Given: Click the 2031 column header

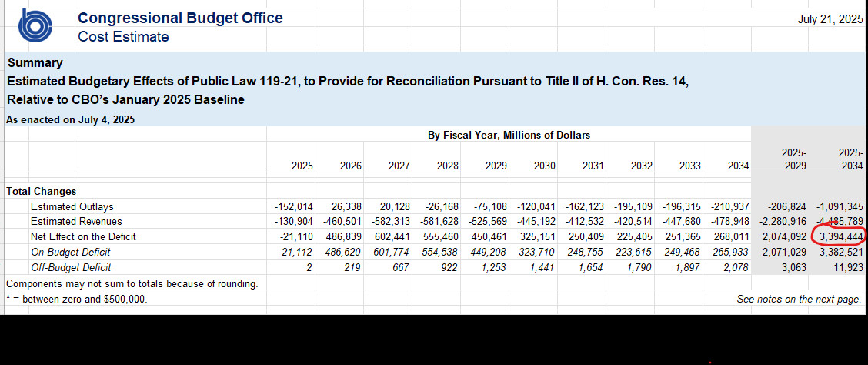Looking at the screenshot, I should (593, 166).
